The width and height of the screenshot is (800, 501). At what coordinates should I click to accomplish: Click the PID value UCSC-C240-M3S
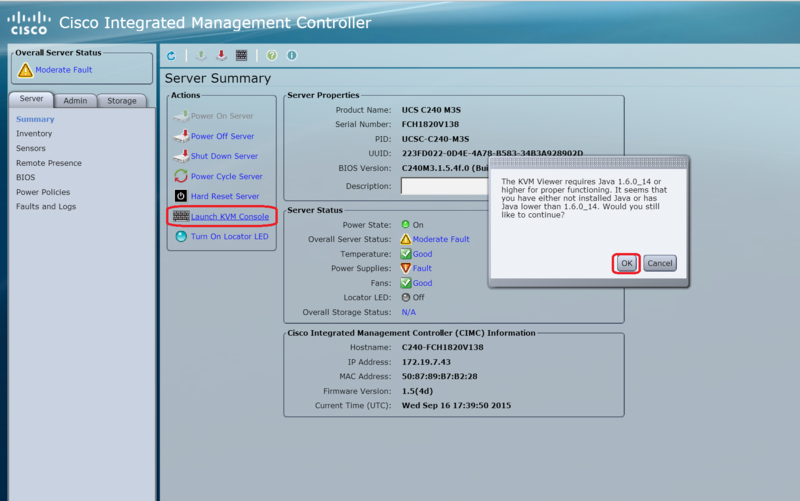coord(435,139)
